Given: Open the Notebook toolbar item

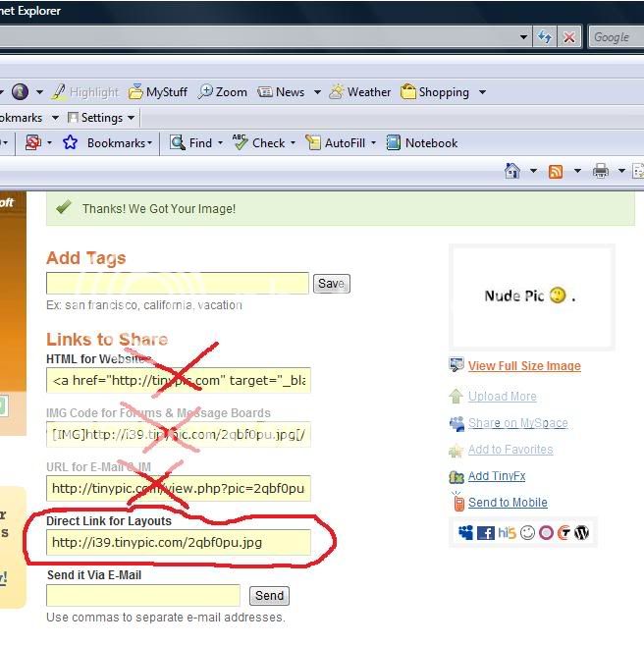Looking at the screenshot, I should (422, 142).
